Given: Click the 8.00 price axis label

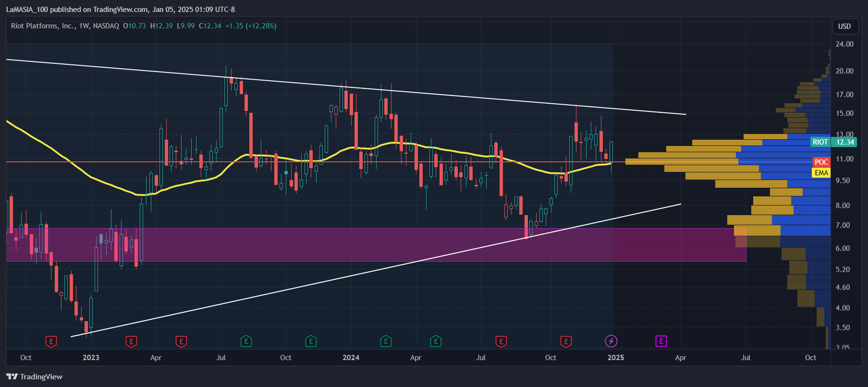Looking at the screenshot, I should pos(843,205).
